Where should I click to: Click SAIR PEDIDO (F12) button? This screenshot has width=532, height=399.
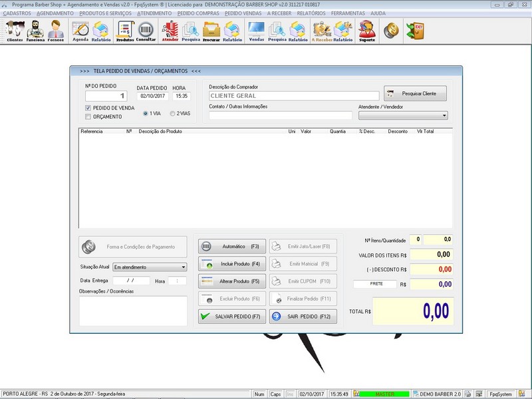click(x=303, y=317)
